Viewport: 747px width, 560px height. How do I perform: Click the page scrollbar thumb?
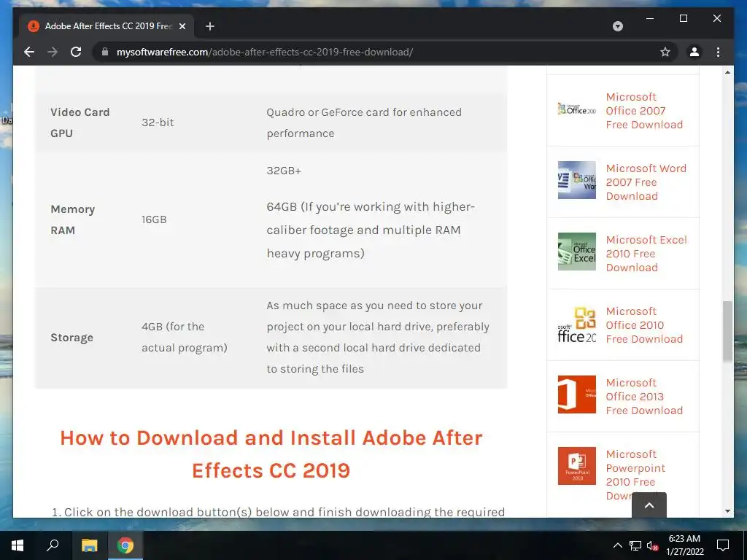(727, 331)
